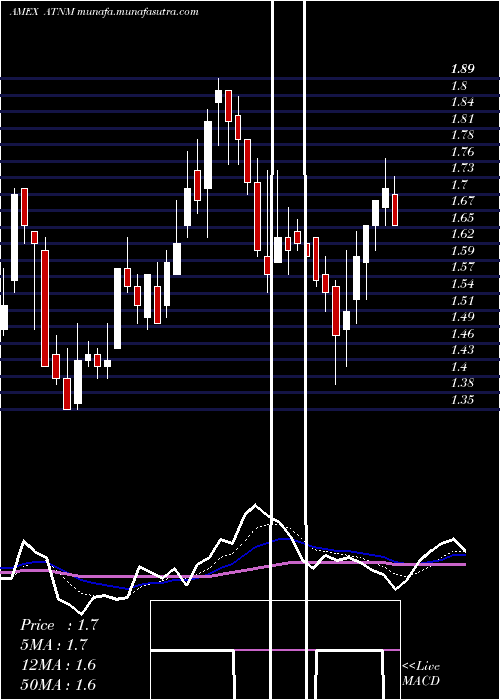The height and width of the screenshot is (700, 500).
Task: Click the 1.89 price axis label
Action: (462, 69)
